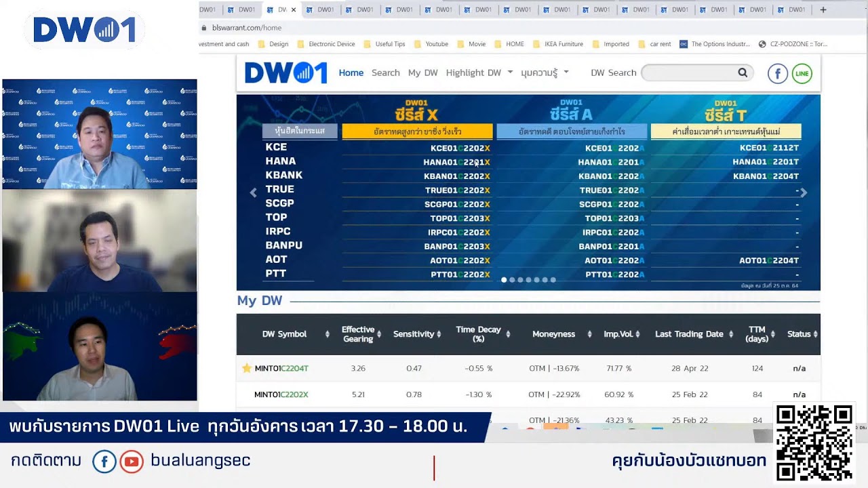The height and width of the screenshot is (488, 868).
Task: Open the Imported bookmarks folder
Action: pos(610,44)
